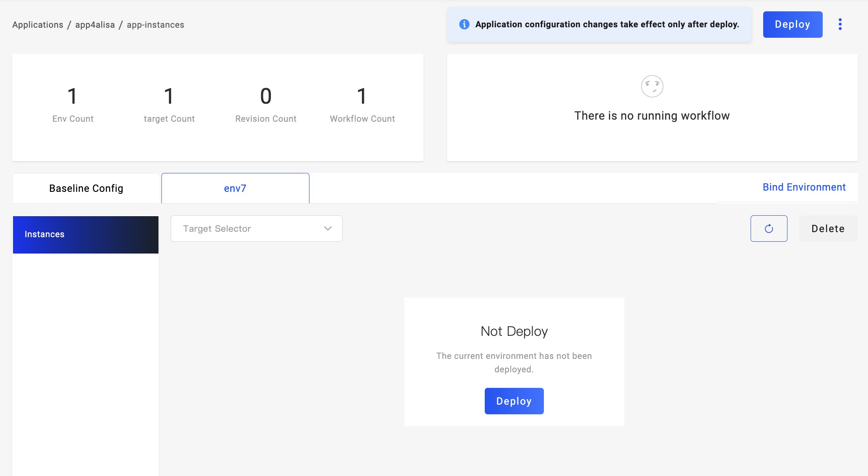Viewport: 868px width, 476px height.
Task: Click the refresh/reload icon button
Action: [x=769, y=228]
